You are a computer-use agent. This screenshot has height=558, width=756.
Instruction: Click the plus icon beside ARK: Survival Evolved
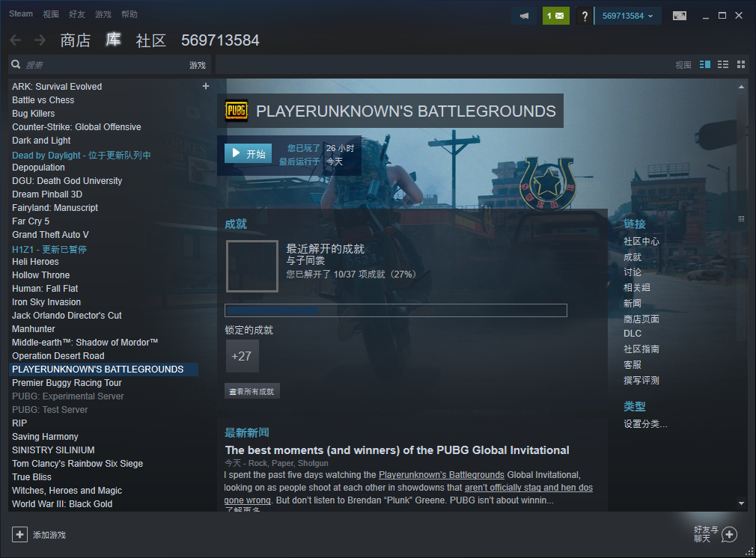[206, 86]
